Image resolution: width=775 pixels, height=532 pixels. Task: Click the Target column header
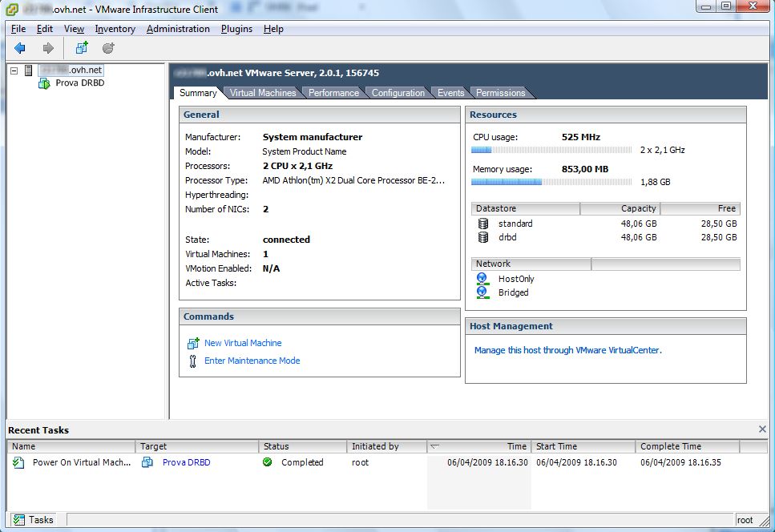tap(197, 446)
